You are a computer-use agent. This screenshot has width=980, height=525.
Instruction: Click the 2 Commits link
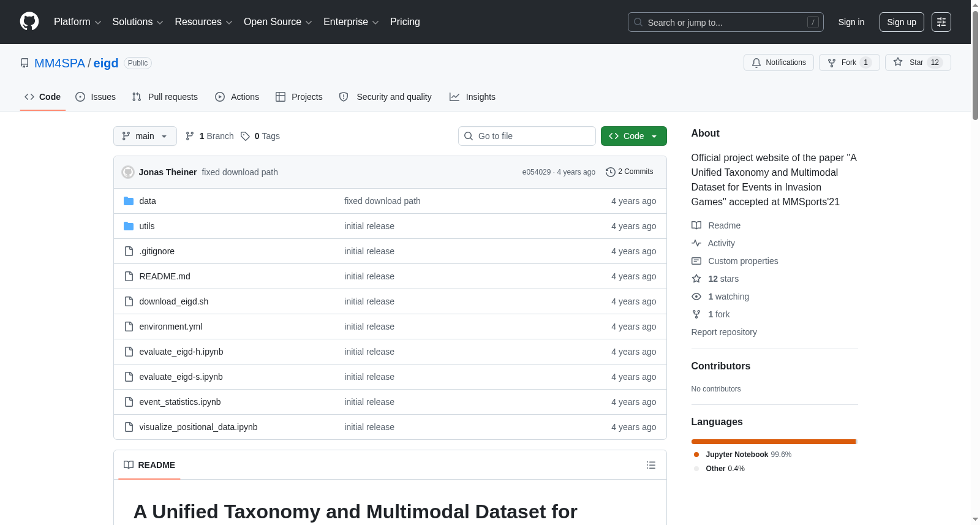(629, 172)
